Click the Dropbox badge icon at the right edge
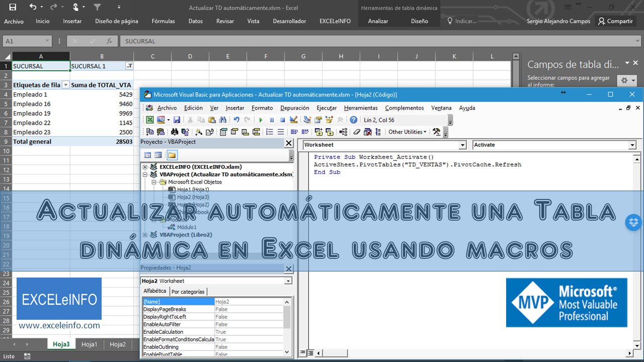 coord(633,222)
